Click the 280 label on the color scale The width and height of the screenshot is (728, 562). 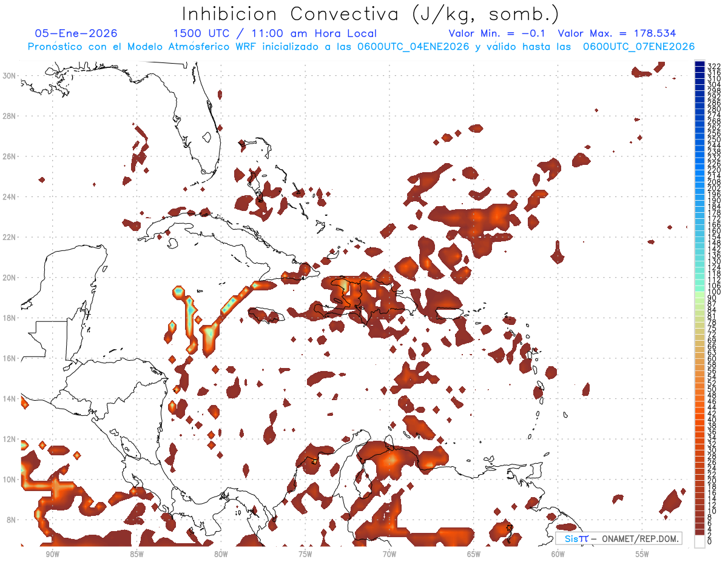[x=714, y=109]
